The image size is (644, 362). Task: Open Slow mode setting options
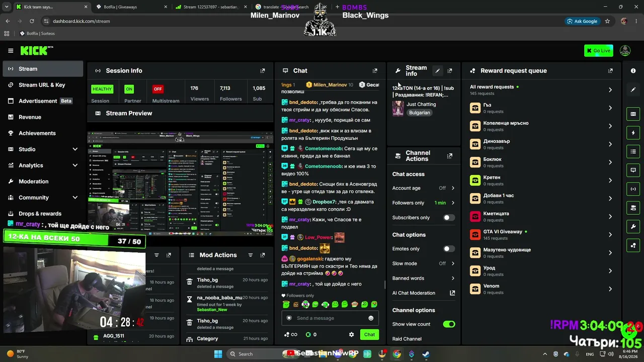[x=424, y=263]
